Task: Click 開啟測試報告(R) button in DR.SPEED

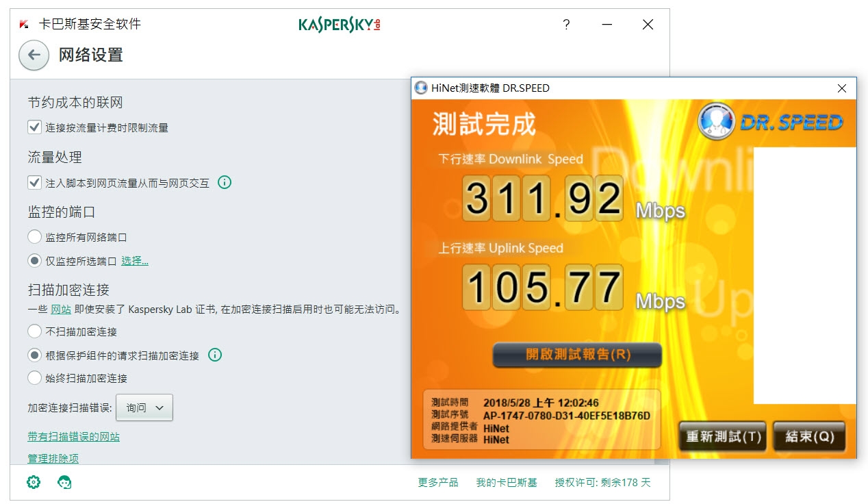Action: point(577,355)
